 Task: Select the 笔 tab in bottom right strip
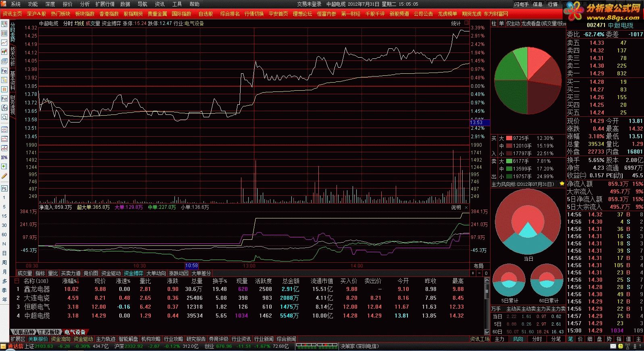tap(570, 339)
